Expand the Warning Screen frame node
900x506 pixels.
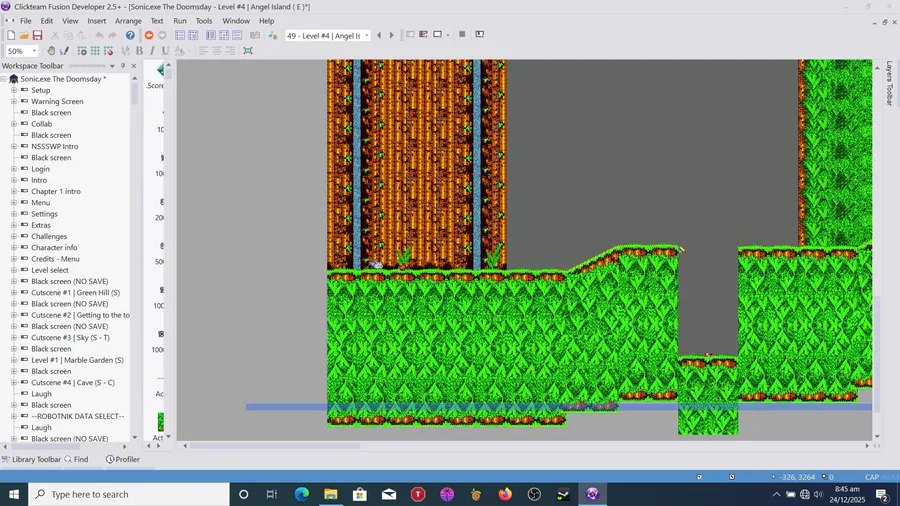point(14,102)
